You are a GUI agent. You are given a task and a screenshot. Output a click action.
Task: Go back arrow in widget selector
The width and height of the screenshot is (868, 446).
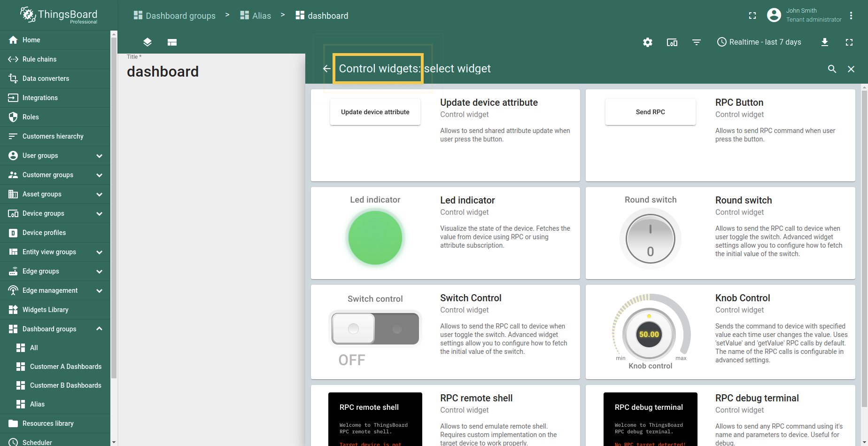pyautogui.click(x=327, y=69)
